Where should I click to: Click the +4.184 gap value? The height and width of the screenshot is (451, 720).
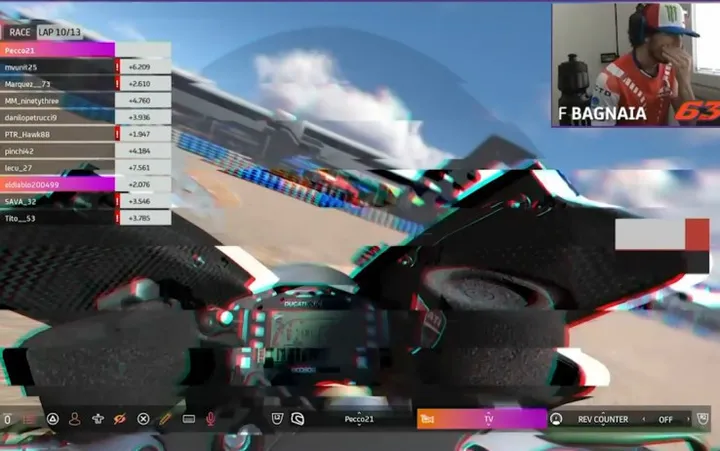140,151
